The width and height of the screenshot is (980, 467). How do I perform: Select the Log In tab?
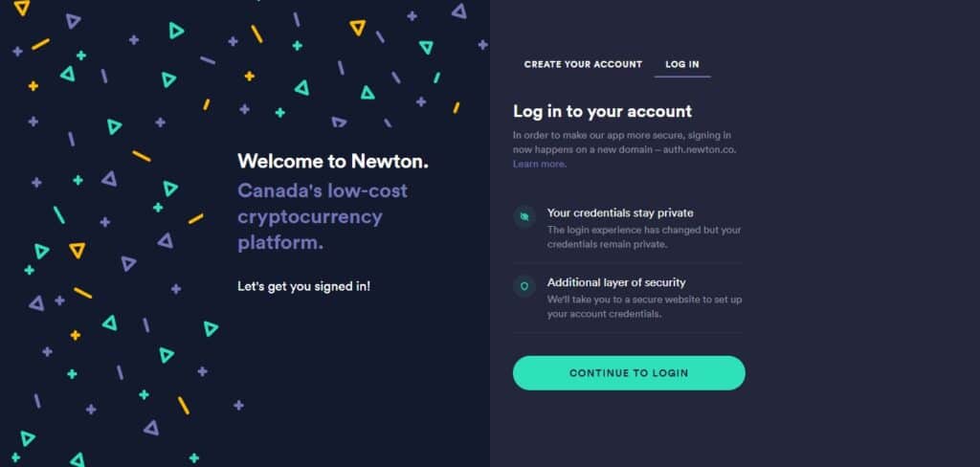click(681, 64)
